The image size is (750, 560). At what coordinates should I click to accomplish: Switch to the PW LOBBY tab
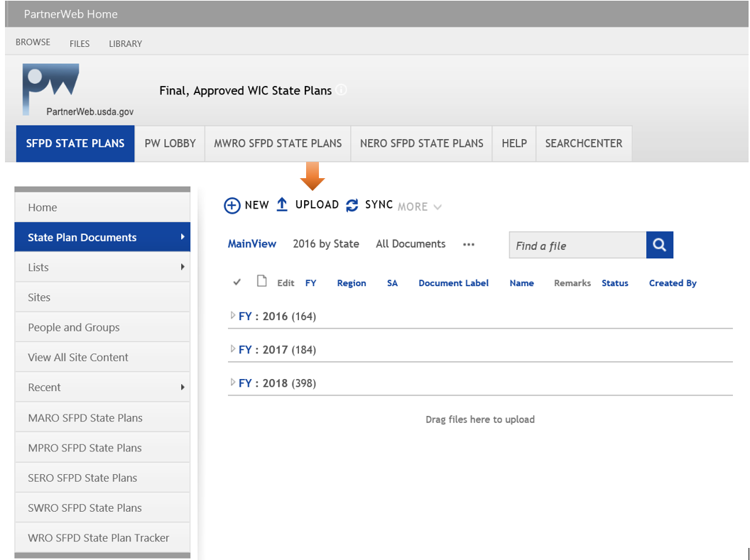[170, 143]
